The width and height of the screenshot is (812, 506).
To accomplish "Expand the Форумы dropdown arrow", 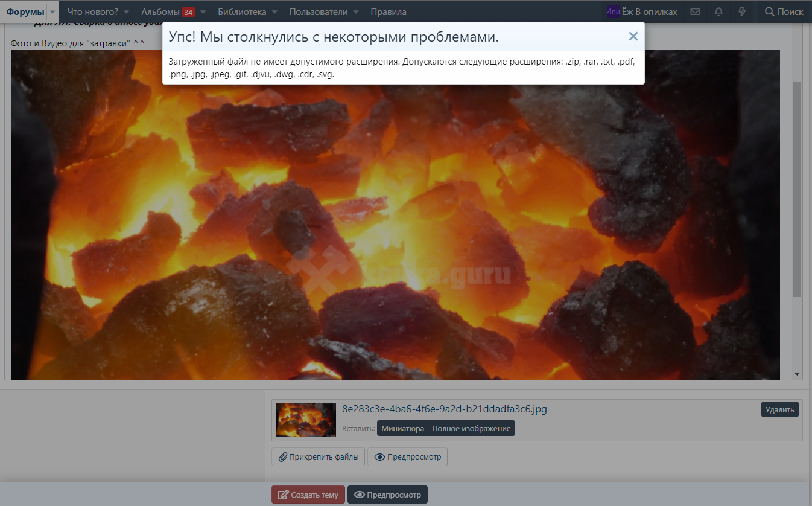I will 53,12.
